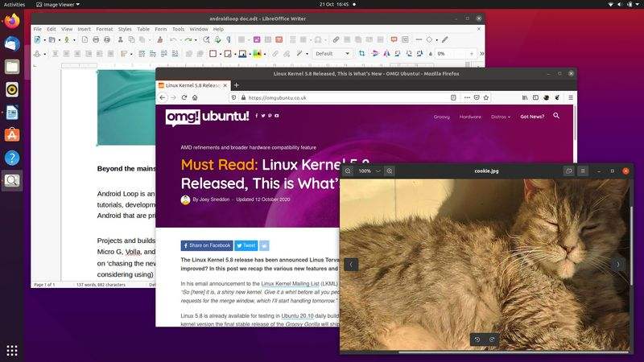Open site search magnifier on omg! ubuntu!

[x=556, y=116]
